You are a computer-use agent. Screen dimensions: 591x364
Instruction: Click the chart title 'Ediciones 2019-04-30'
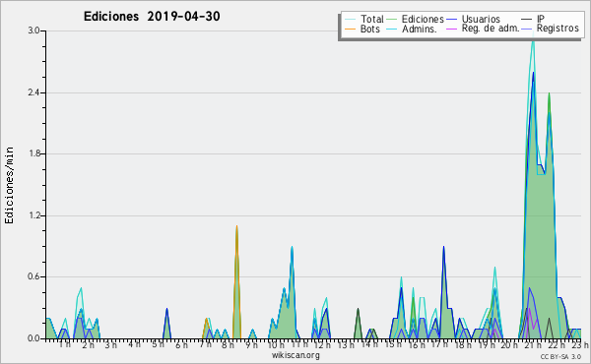(152, 17)
